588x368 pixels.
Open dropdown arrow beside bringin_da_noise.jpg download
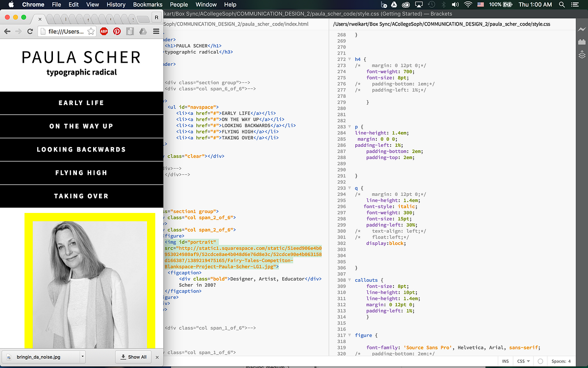click(x=82, y=357)
